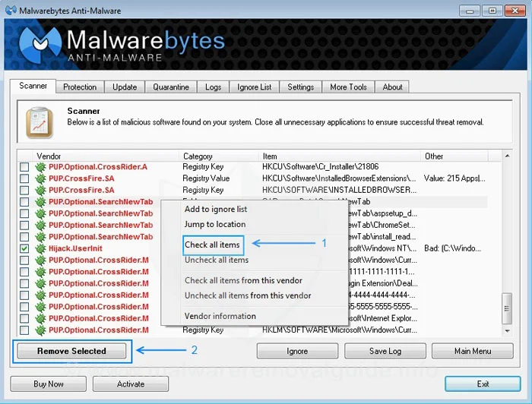Image resolution: width=532 pixels, height=404 pixels.
Task: Click the bug icon of the PUP.Optional.CrossRider.A row
Action: point(40,167)
